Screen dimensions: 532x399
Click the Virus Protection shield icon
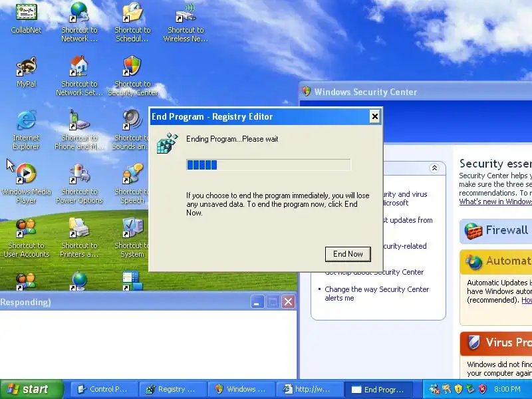[x=473, y=342]
